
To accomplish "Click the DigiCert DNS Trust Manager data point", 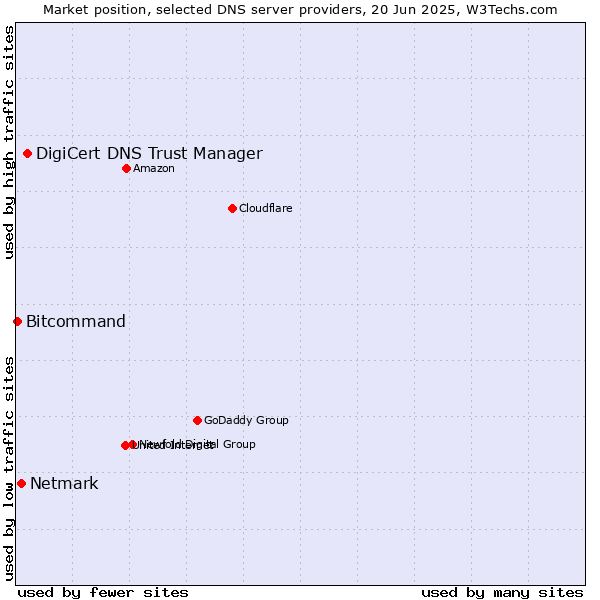I will pos(28,153).
